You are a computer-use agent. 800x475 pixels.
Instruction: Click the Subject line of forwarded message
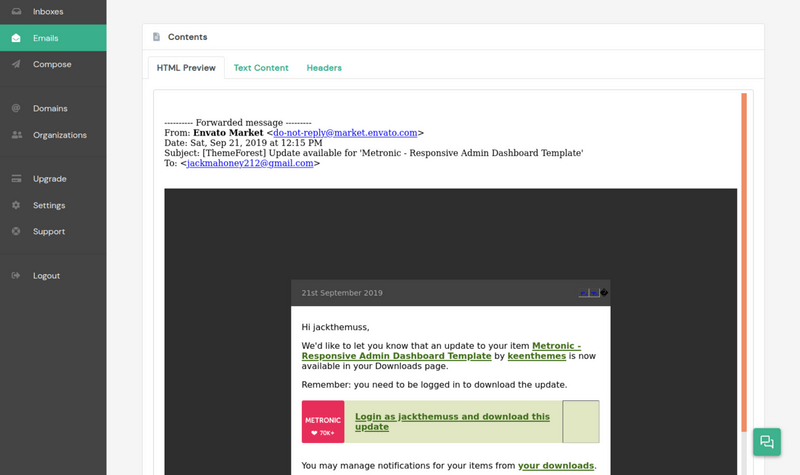click(374, 153)
